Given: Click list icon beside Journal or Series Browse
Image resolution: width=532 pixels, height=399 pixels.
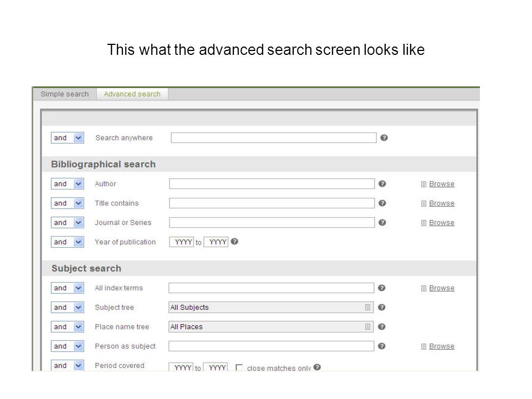Looking at the screenshot, I should click(423, 223).
